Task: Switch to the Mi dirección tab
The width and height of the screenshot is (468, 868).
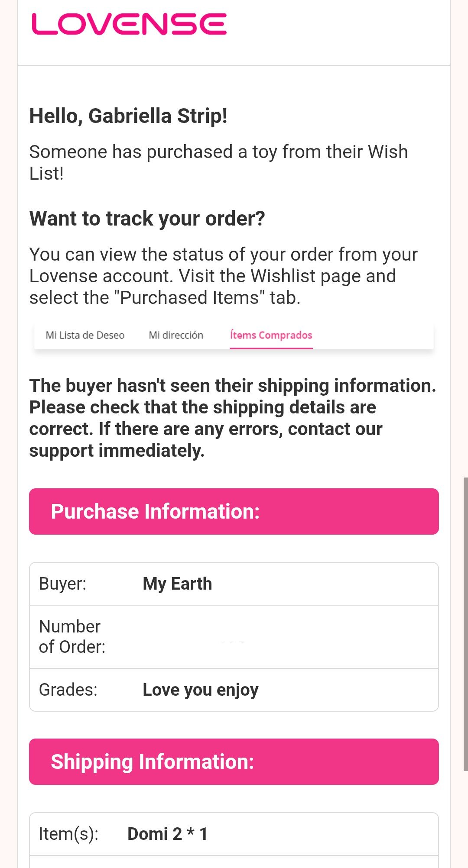Action: pos(176,335)
